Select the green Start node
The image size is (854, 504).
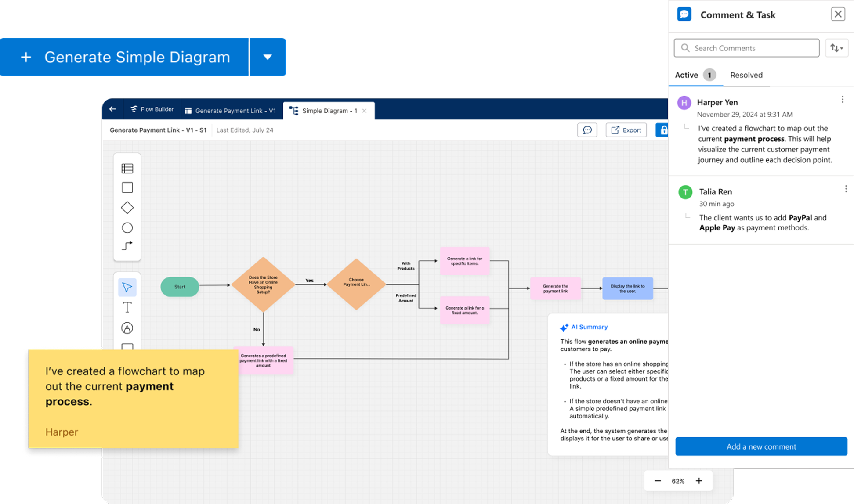click(x=180, y=287)
